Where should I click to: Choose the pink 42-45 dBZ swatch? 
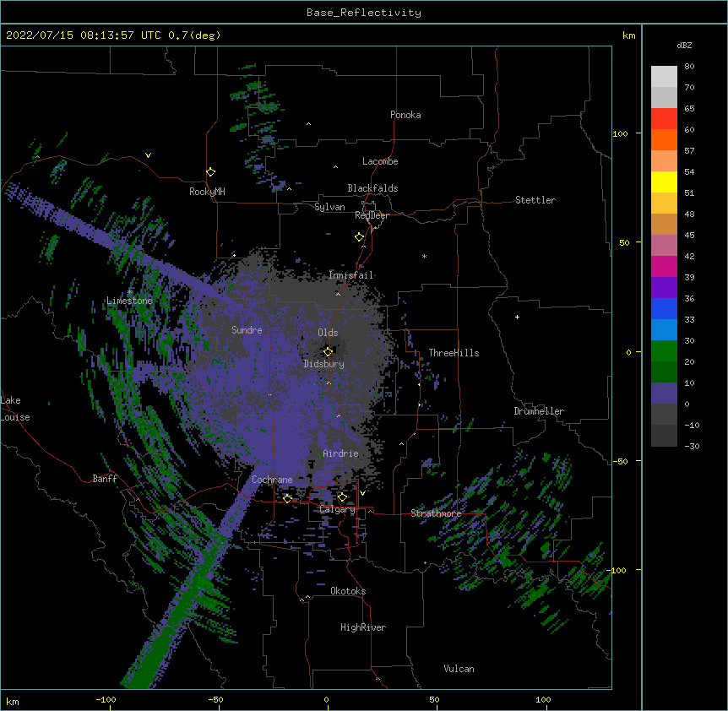664,246
